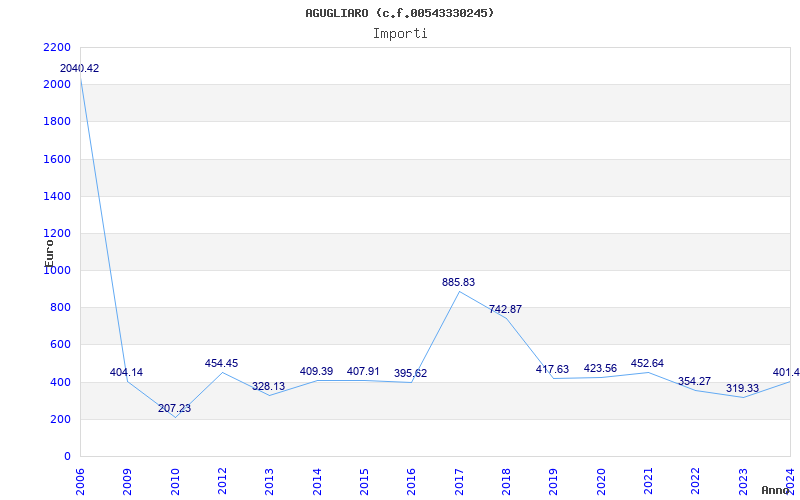
Task: Click the data label 328.13
Action: click(268, 386)
